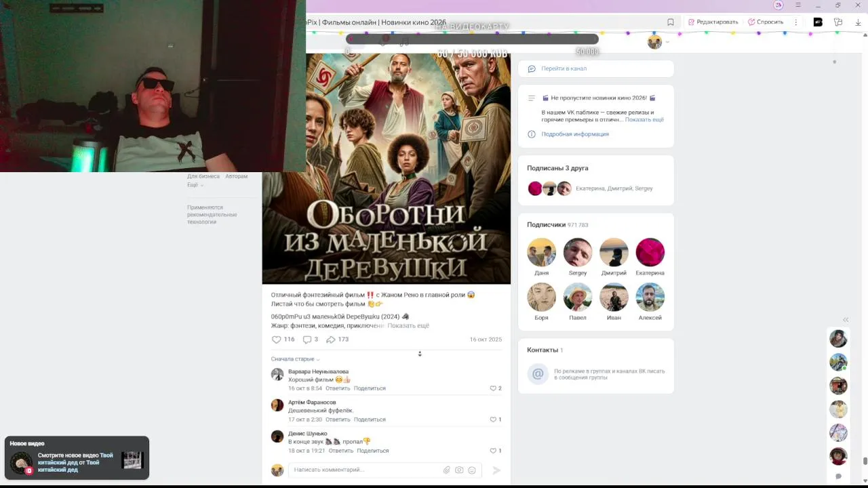Open the emoji picker in comment field
The image size is (868, 488).
coord(472,470)
